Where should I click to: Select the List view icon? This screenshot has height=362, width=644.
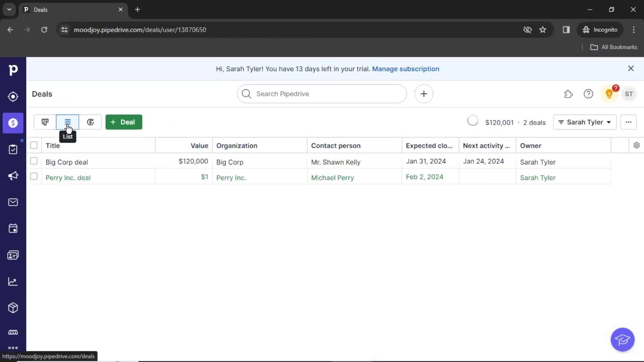coord(67,122)
